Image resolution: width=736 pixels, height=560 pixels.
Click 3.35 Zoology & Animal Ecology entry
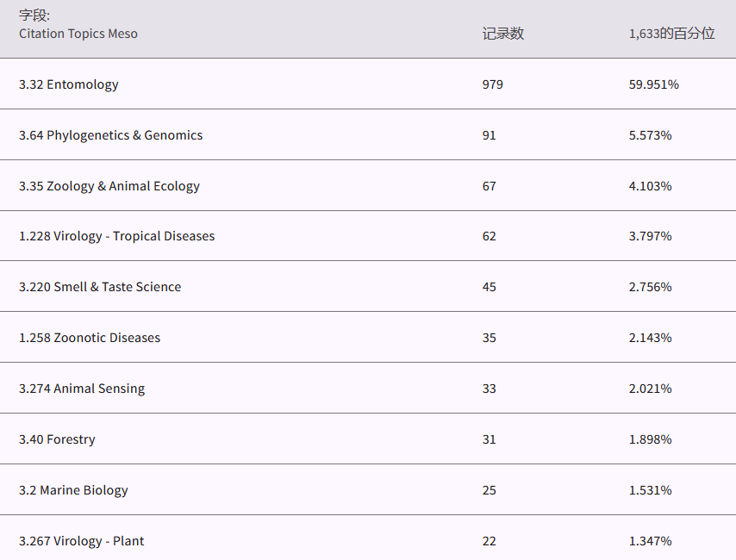pyautogui.click(x=109, y=186)
